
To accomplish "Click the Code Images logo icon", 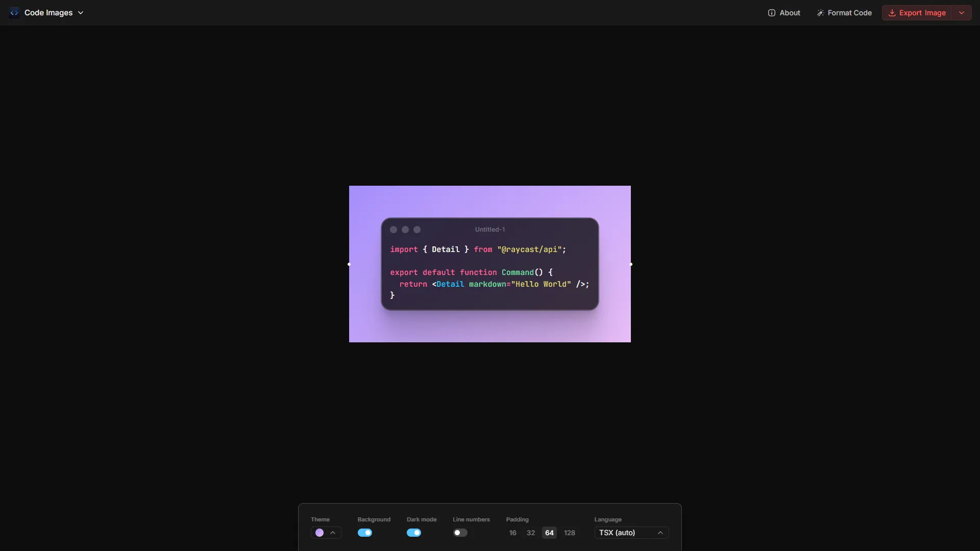I will 14,12.
